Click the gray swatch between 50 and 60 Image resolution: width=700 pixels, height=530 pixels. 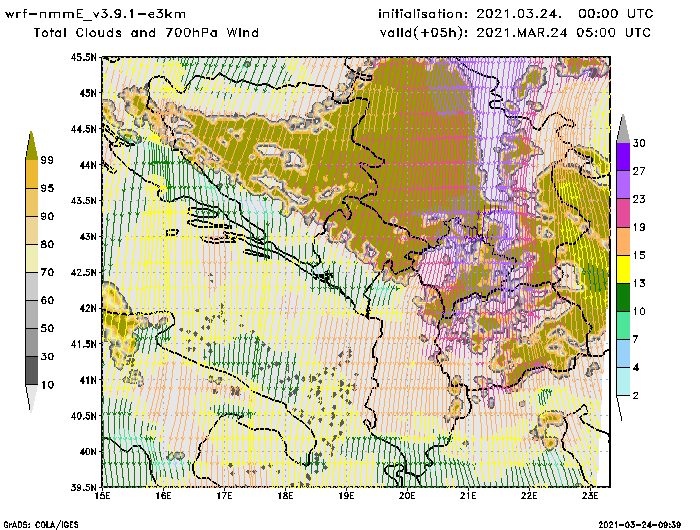click(x=31, y=315)
